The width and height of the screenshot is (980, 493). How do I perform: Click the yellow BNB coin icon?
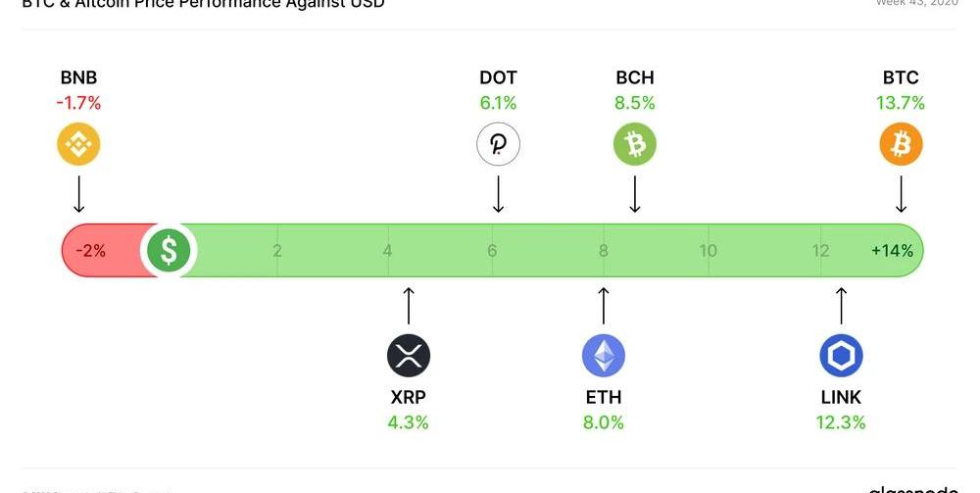(x=78, y=145)
